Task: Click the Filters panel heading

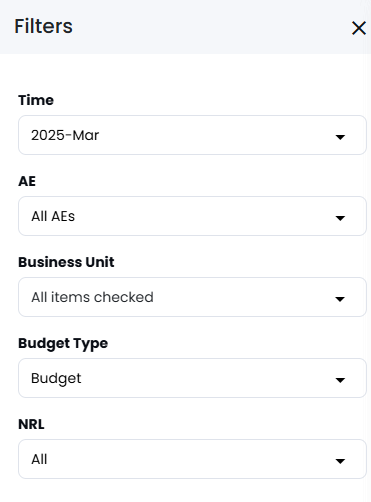Action: (x=43, y=26)
